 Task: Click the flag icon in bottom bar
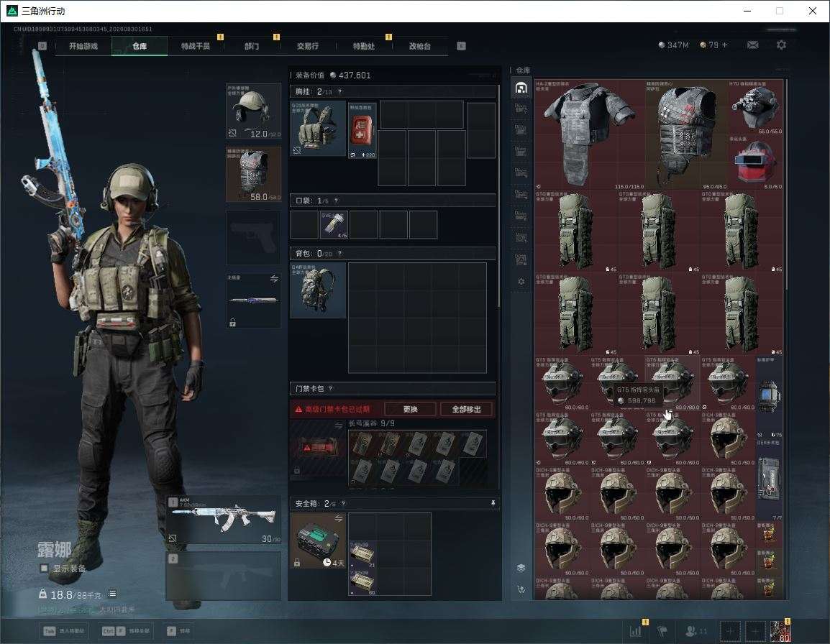(x=662, y=631)
